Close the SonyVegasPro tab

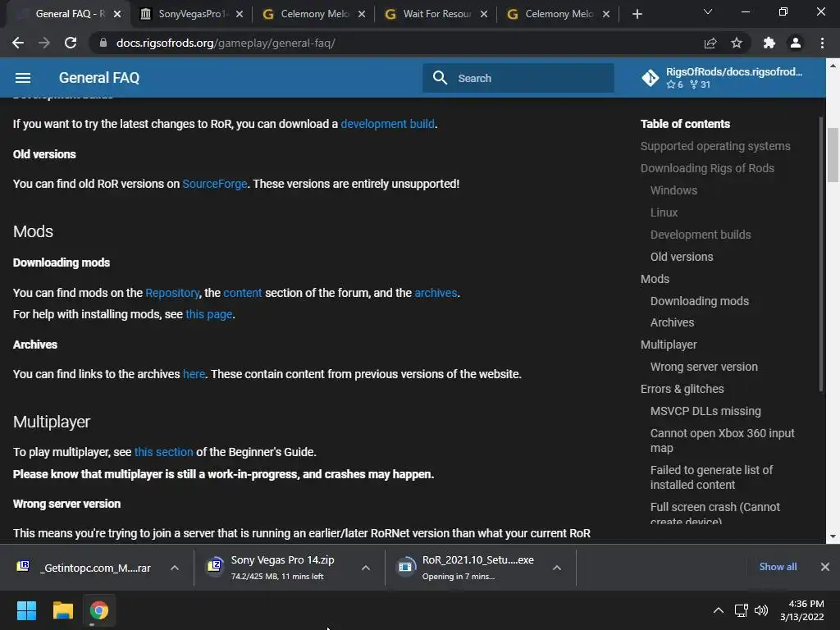(240, 14)
